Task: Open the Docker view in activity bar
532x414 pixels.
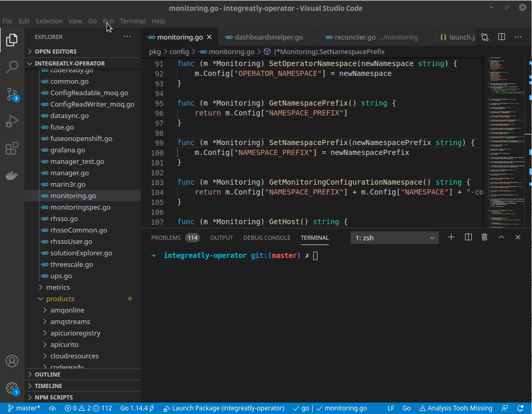Action: (x=12, y=176)
